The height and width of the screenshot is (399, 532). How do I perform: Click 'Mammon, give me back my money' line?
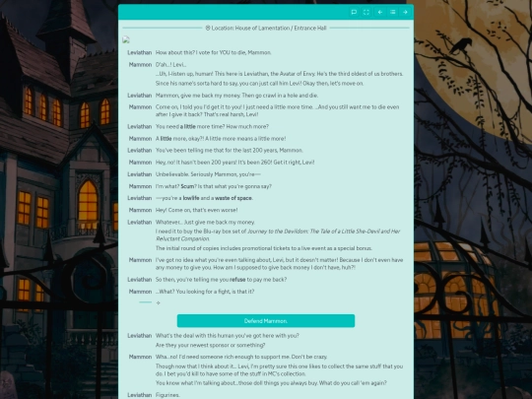pos(236,96)
